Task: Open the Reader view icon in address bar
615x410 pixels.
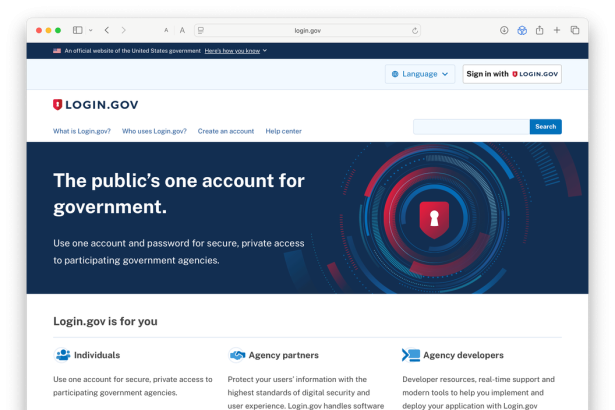Action: point(201,30)
